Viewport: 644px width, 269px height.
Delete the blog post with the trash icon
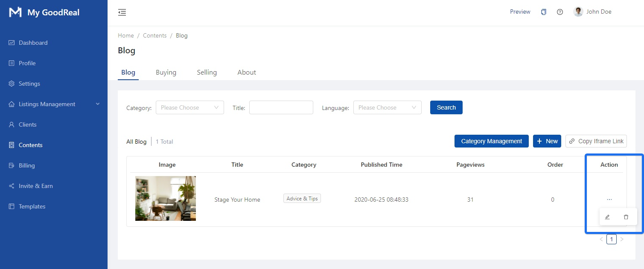point(626,217)
